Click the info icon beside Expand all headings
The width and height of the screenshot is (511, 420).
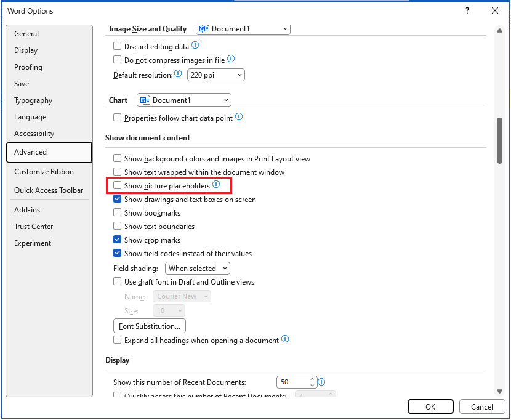285,339
